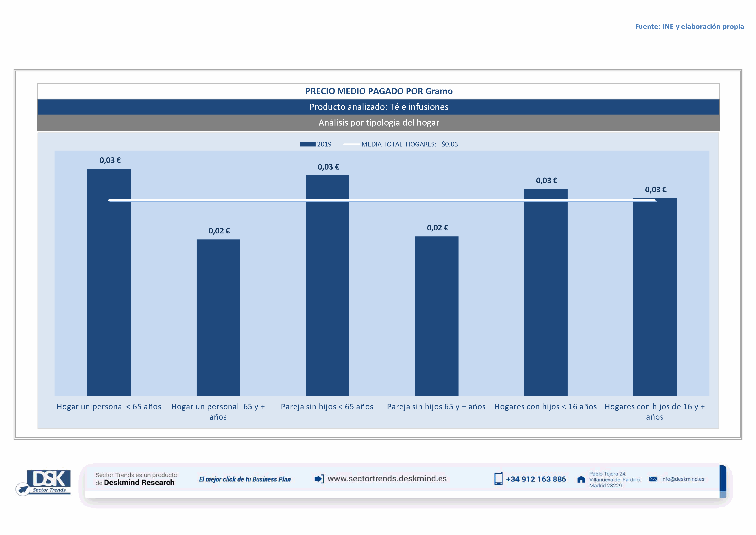This screenshot has height=535, width=756.
Task: Click the arrow icon beside website URL
Action: click(319, 479)
